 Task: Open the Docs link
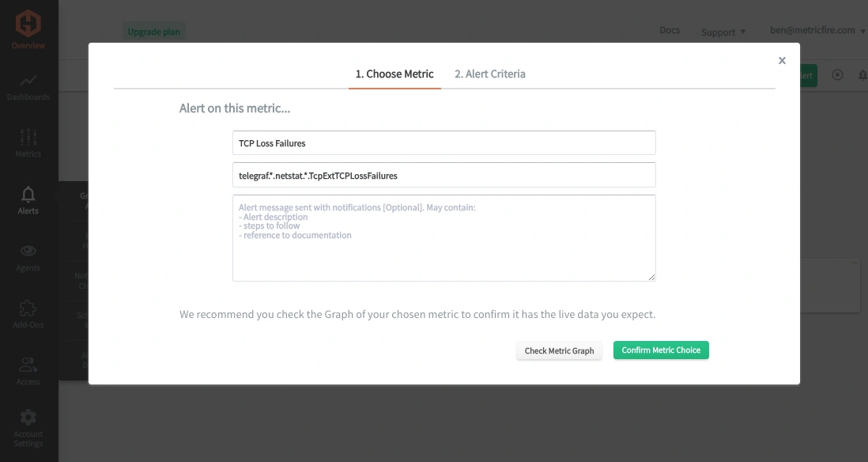(x=670, y=30)
